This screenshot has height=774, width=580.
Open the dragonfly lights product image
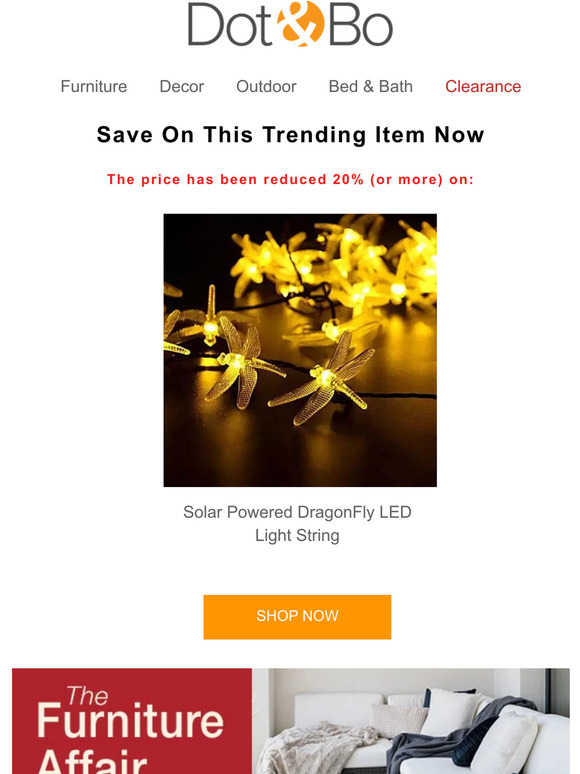(300, 350)
